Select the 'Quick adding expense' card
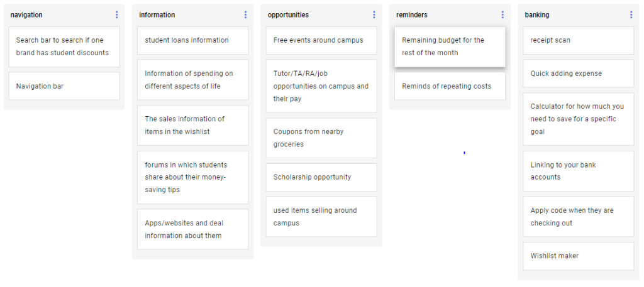The width and height of the screenshot is (644, 287). [x=578, y=73]
